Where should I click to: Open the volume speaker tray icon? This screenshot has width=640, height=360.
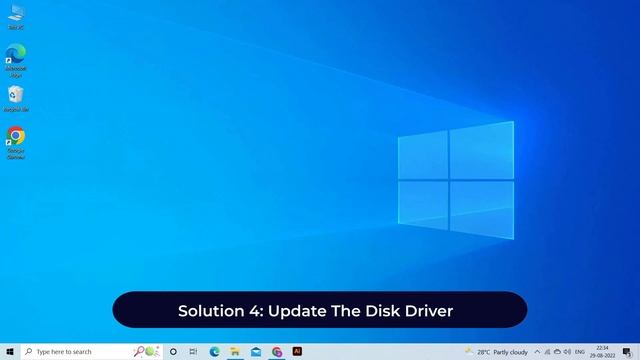point(567,352)
